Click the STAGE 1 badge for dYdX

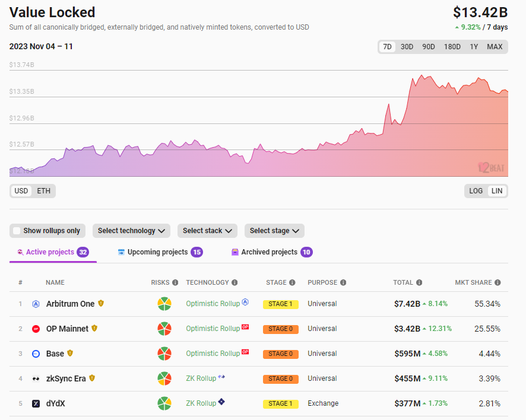coord(280,403)
